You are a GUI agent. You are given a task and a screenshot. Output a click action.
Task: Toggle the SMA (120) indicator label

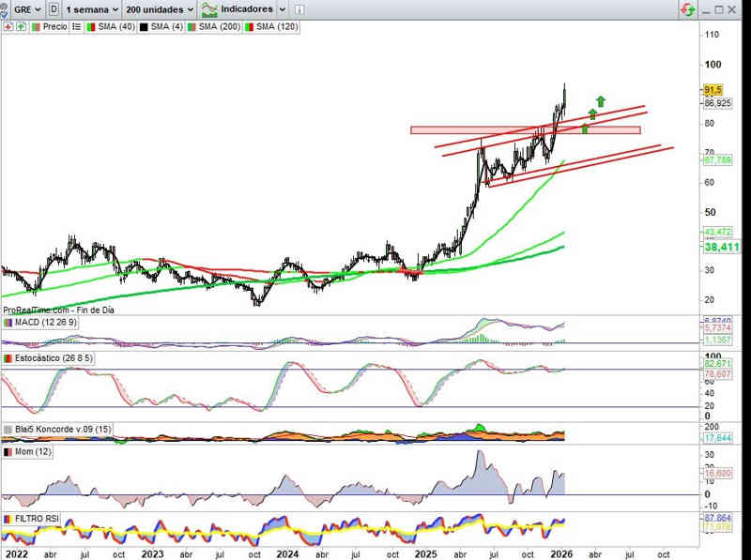[x=270, y=27]
